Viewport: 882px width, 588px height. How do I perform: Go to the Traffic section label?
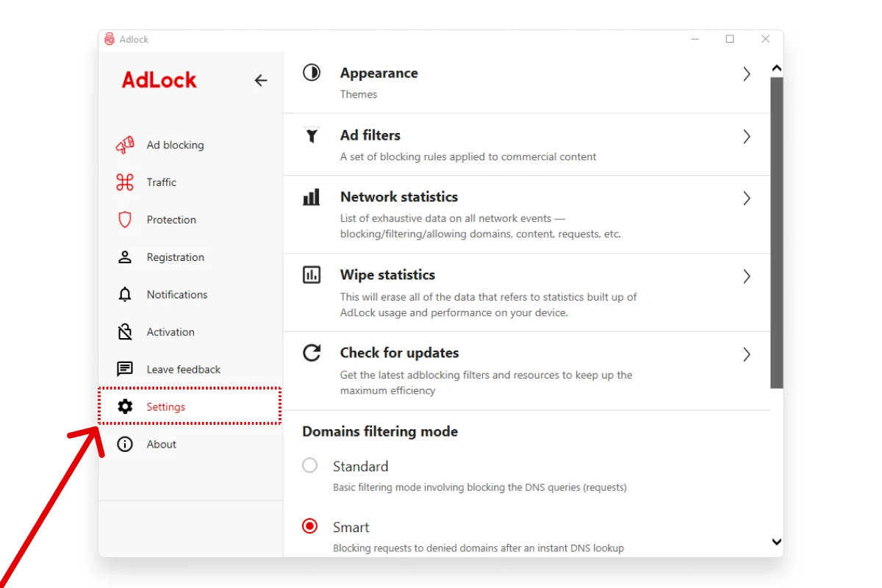[x=162, y=182]
